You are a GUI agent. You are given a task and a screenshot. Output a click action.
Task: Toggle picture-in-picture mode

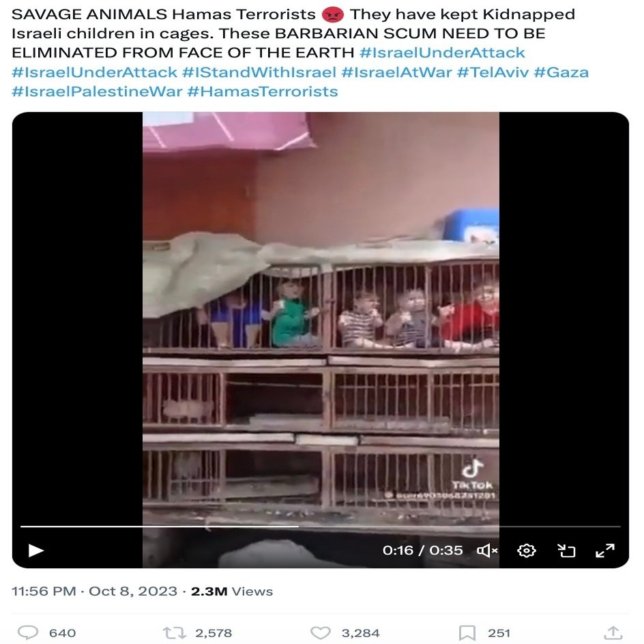point(566,551)
